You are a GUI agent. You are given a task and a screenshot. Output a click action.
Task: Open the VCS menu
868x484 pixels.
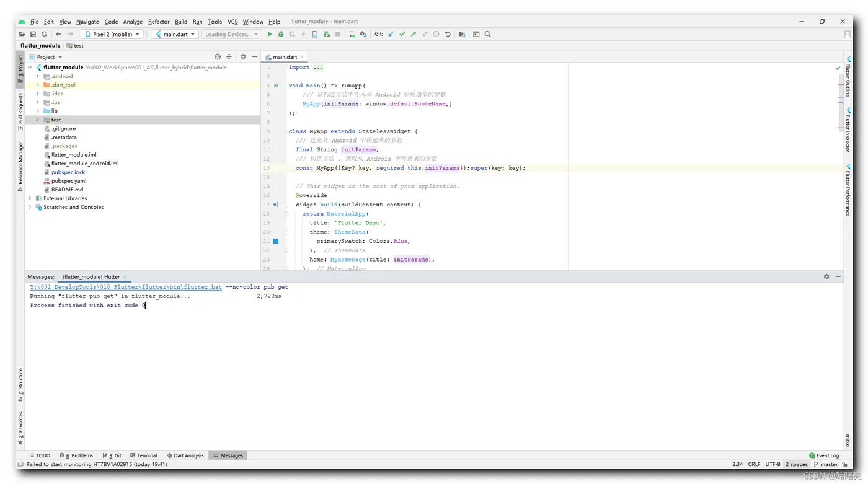click(x=232, y=21)
